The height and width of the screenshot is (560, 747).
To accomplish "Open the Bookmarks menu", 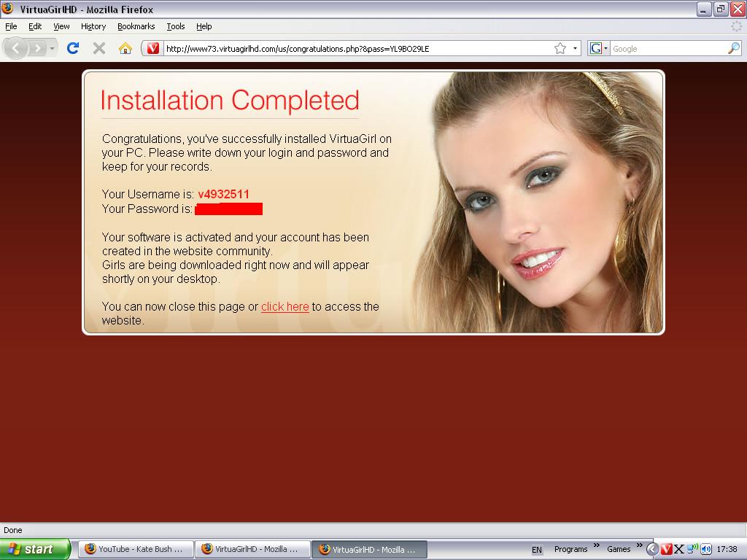I will point(136,26).
